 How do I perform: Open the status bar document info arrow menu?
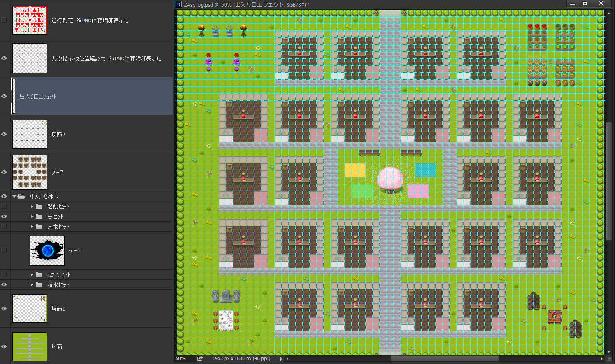(281, 358)
